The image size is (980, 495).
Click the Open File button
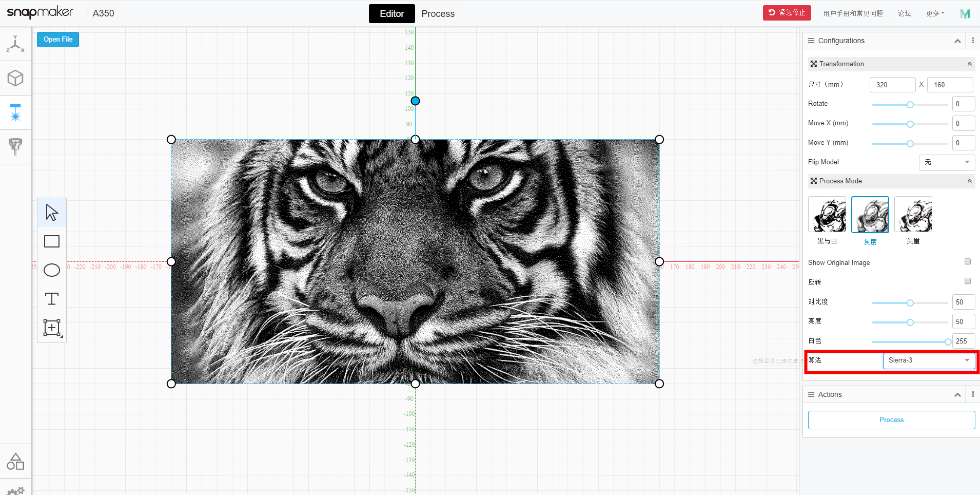[x=58, y=40]
